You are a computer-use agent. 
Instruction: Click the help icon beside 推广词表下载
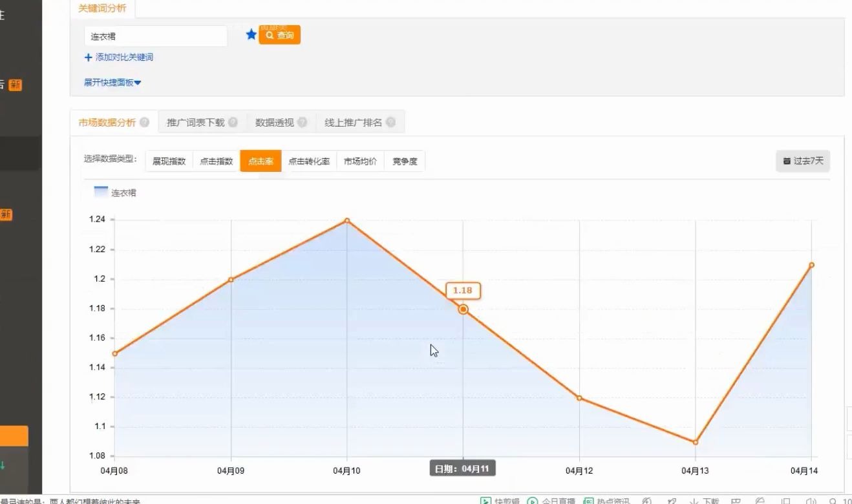tap(233, 122)
